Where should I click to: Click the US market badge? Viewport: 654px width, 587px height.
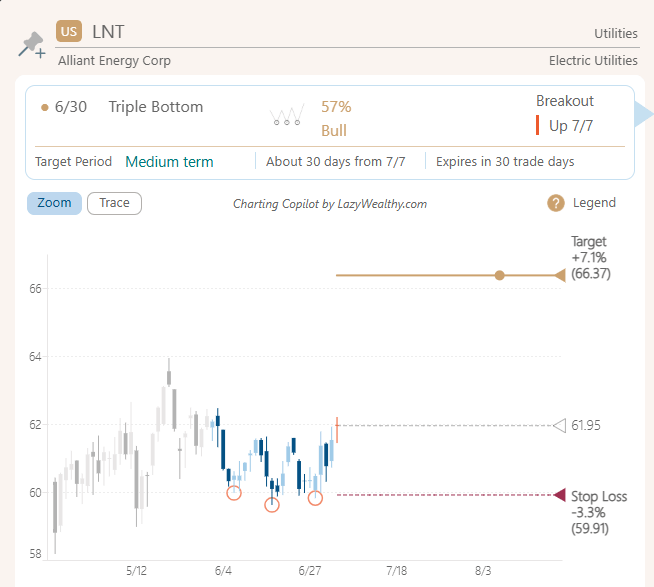69,32
